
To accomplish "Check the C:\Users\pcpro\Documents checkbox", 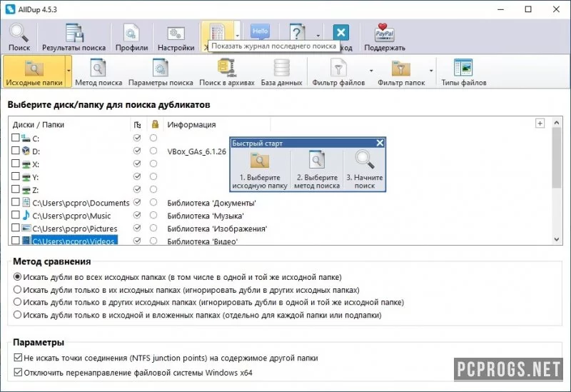I will point(15,202).
